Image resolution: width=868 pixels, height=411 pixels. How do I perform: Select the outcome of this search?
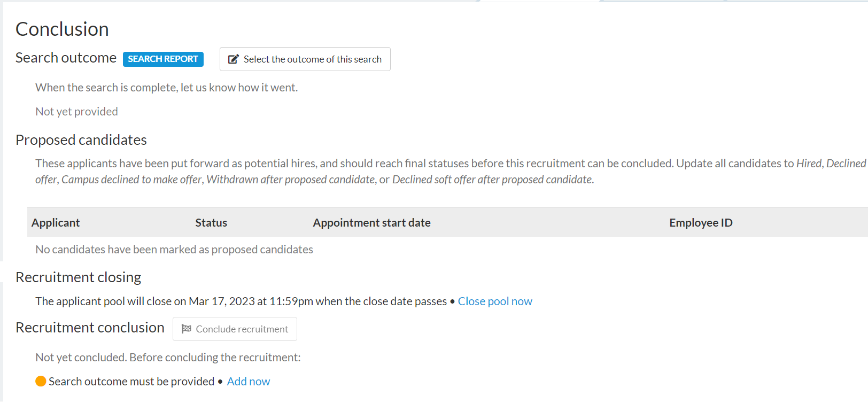(305, 59)
